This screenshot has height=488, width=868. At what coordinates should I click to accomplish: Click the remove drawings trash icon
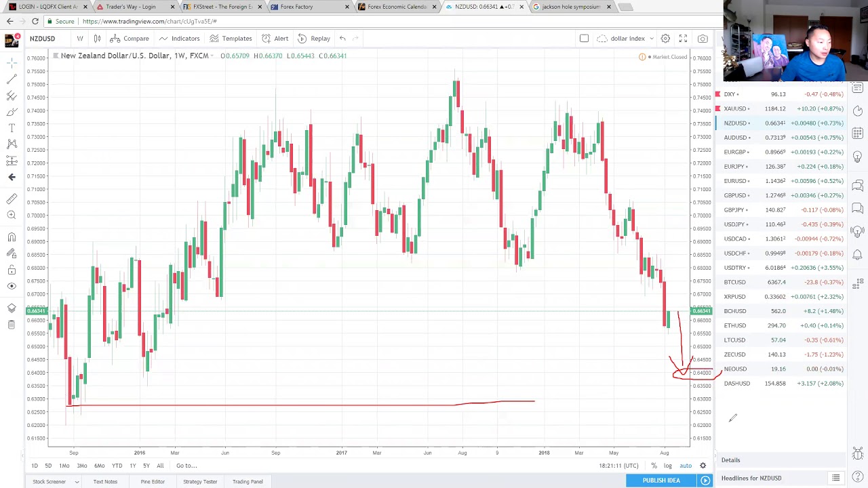12,325
